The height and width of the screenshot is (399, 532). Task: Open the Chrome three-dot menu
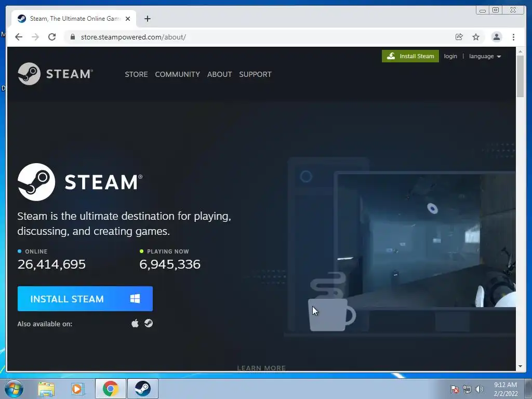[513, 37]
